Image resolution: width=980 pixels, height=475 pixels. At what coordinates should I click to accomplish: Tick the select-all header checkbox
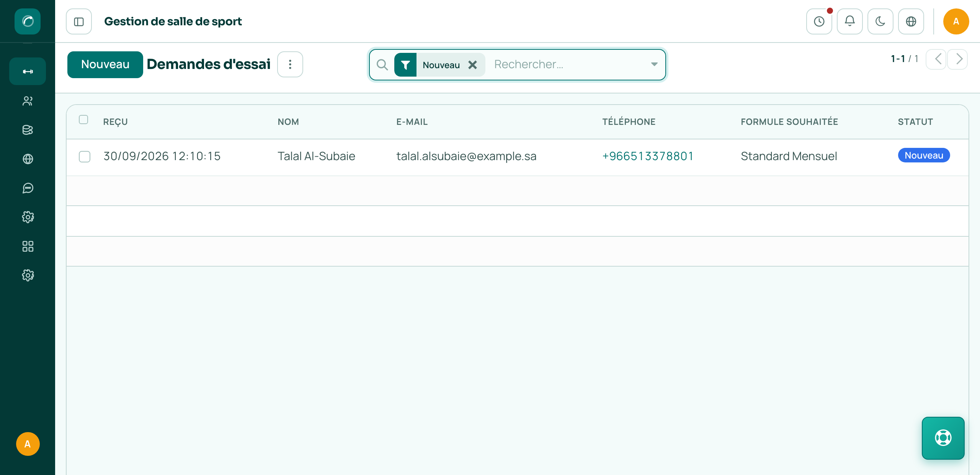pyautogui.click(x=83, y=120)
